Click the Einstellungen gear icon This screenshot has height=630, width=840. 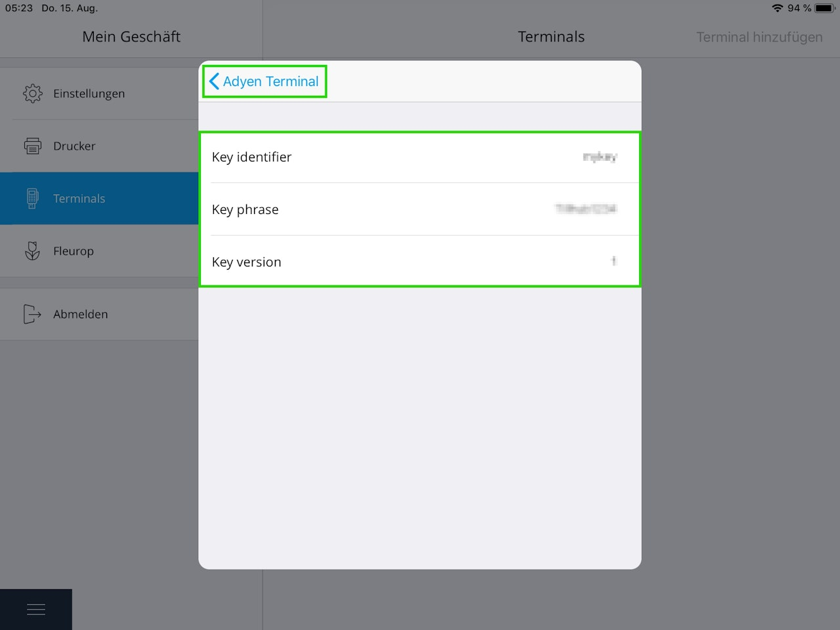[32, 93]
